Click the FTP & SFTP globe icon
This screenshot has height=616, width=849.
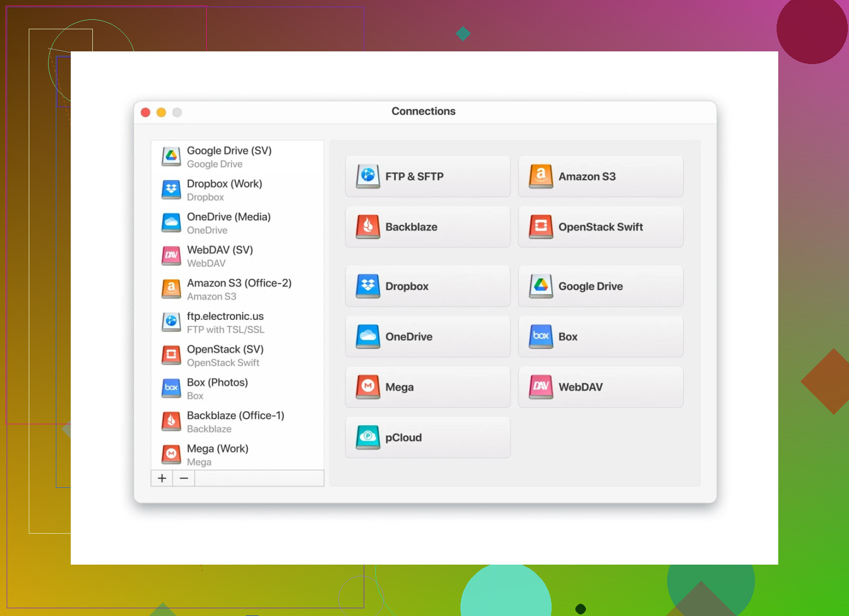coord(368,177)
